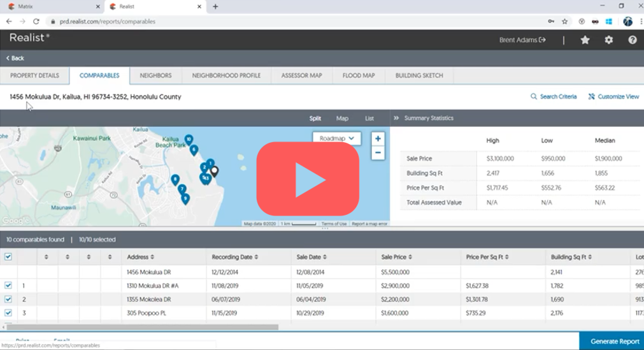Click Report a map error link

pyautogui.click(x=369, y=224)
